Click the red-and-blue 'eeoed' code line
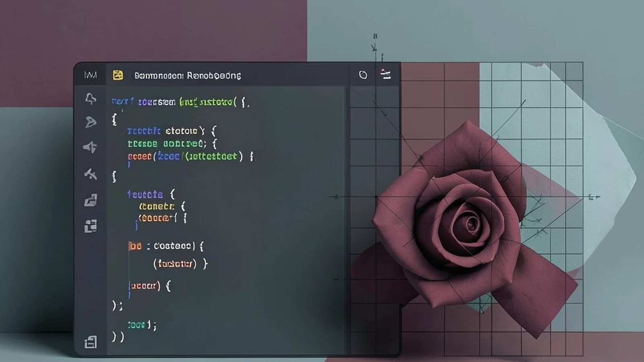The width and height of the screenshot is (644, 362). coord(191,156)
